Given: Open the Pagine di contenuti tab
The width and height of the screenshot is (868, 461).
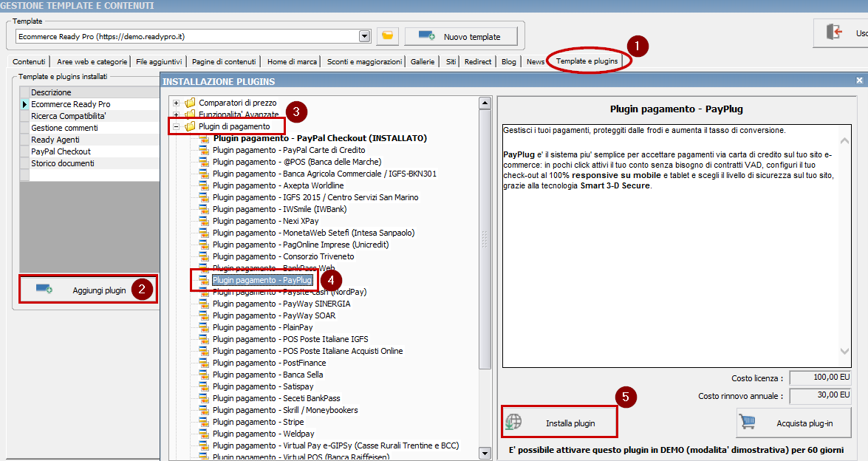Looking at the screenshot, I should 224,61.
